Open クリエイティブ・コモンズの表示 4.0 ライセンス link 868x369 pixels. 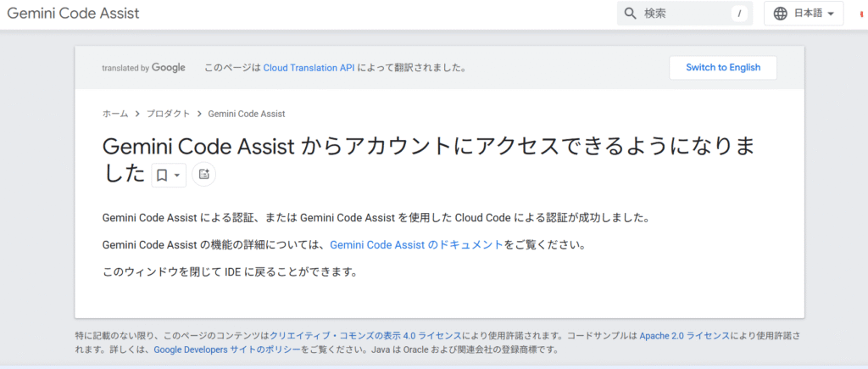pos(365,336)
